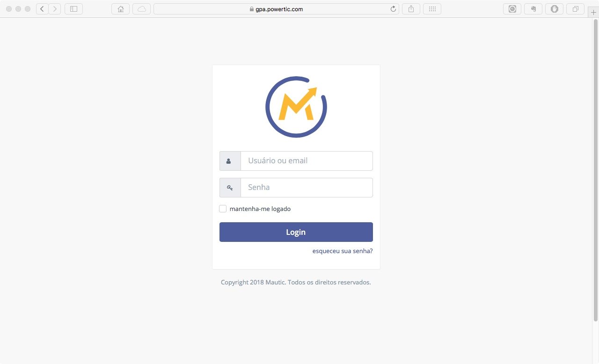Click the key icon beside password field
This screenshot has width=599, height=364.
click(230, 188)
